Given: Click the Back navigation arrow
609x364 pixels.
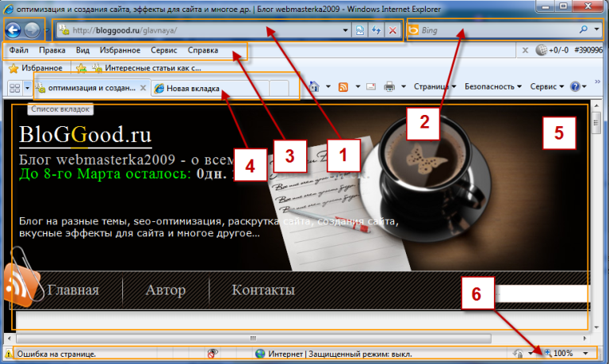Looking at the screenshot, I should (13, 30).
